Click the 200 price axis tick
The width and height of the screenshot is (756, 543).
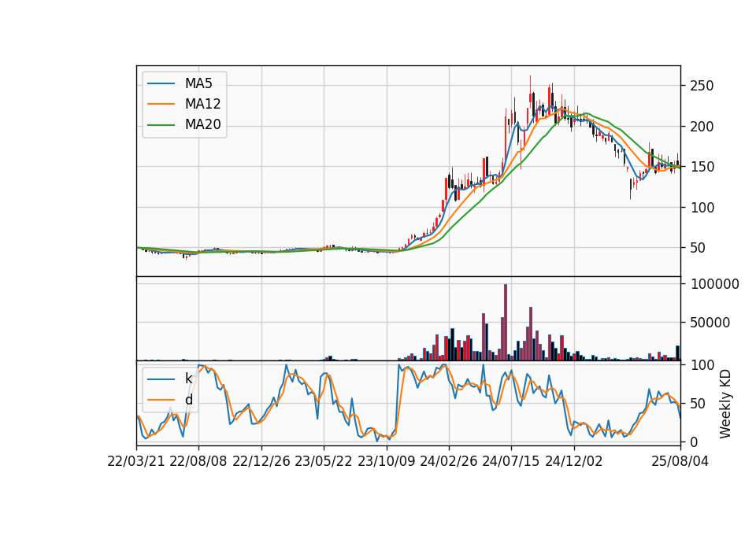coord(702,127)
